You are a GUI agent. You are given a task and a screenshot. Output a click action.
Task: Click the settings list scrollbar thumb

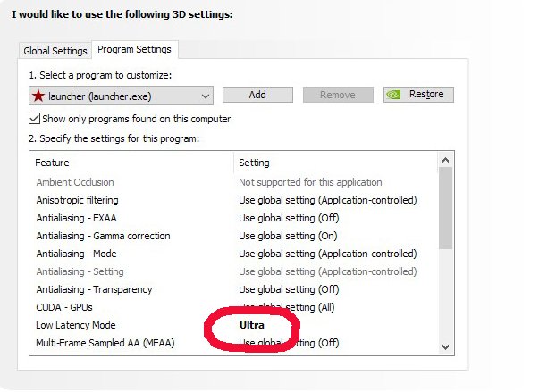[445, 208]
